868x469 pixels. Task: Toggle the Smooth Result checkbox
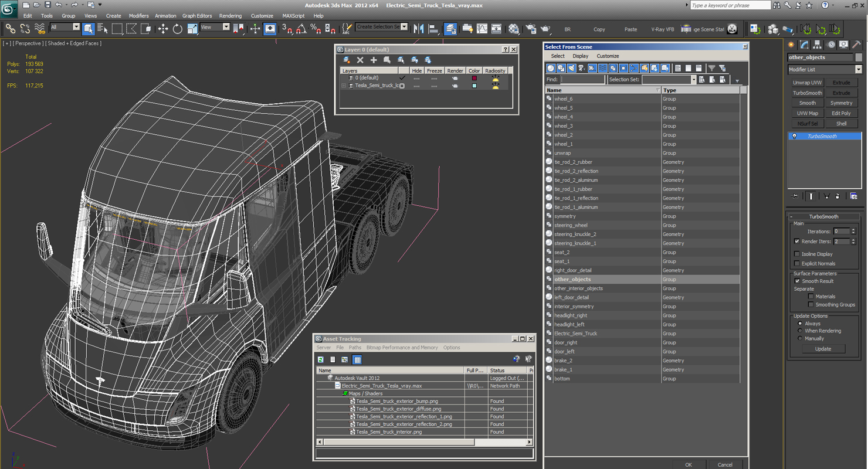tap(796, 281)
